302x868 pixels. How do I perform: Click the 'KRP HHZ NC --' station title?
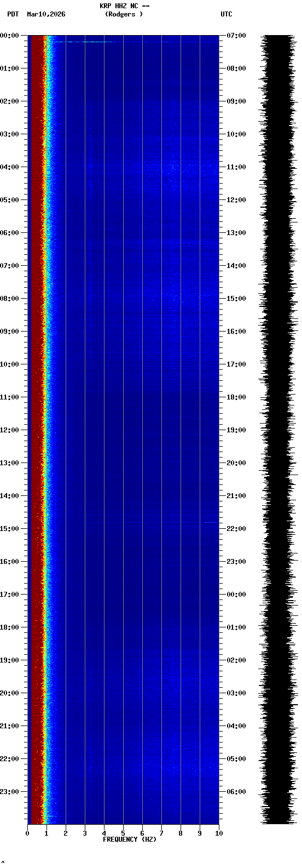point(124,6)
